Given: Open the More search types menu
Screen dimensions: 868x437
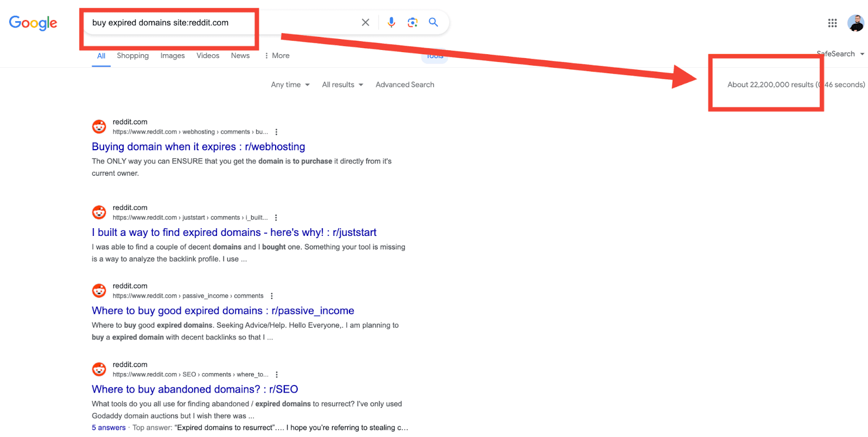Looking at the screenshot, I should pos(277,56).
